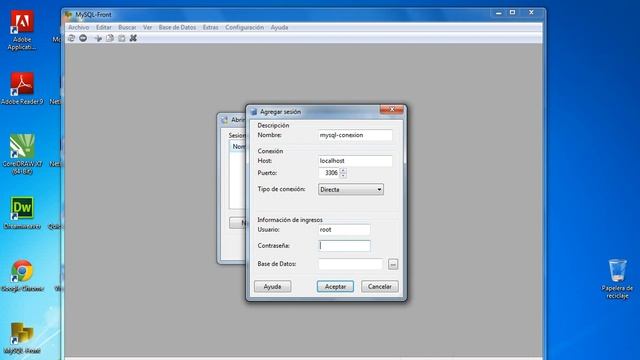Open the Ver menu
This screenshot has width=640, height=360.
pyautogui.click(x=147, y=27)
